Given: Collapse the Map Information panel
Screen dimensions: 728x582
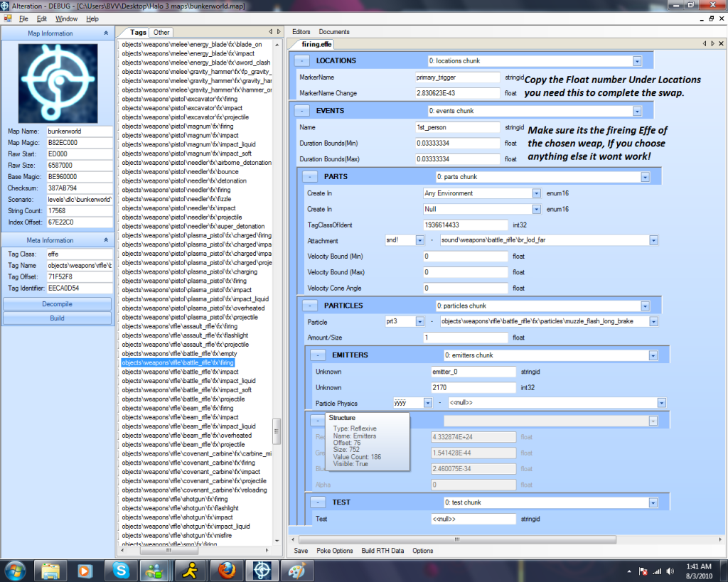Looking at the screenshot, I should 106,33.
